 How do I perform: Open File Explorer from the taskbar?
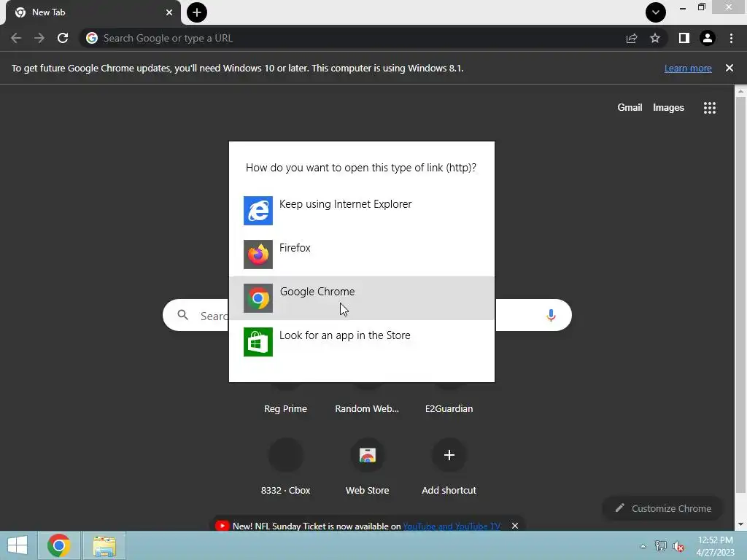[104, 545]
